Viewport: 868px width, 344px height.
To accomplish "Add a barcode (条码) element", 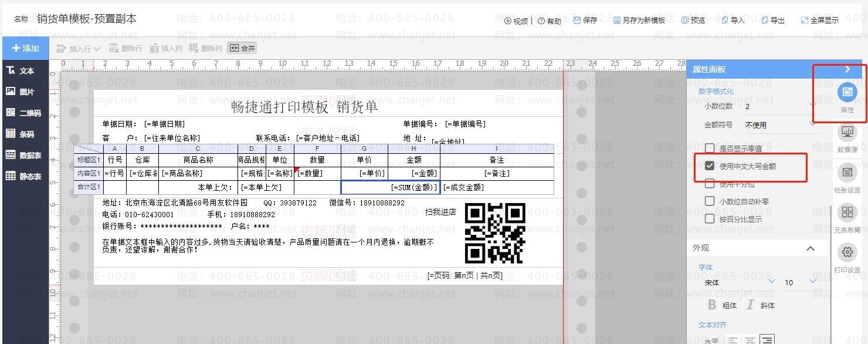I will coord(21,134).
